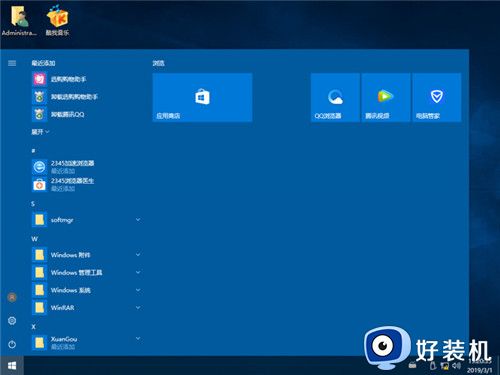Expand the Windows 附件 folder chevron
This screenshot has width=500, height=375.
(138, 255)
